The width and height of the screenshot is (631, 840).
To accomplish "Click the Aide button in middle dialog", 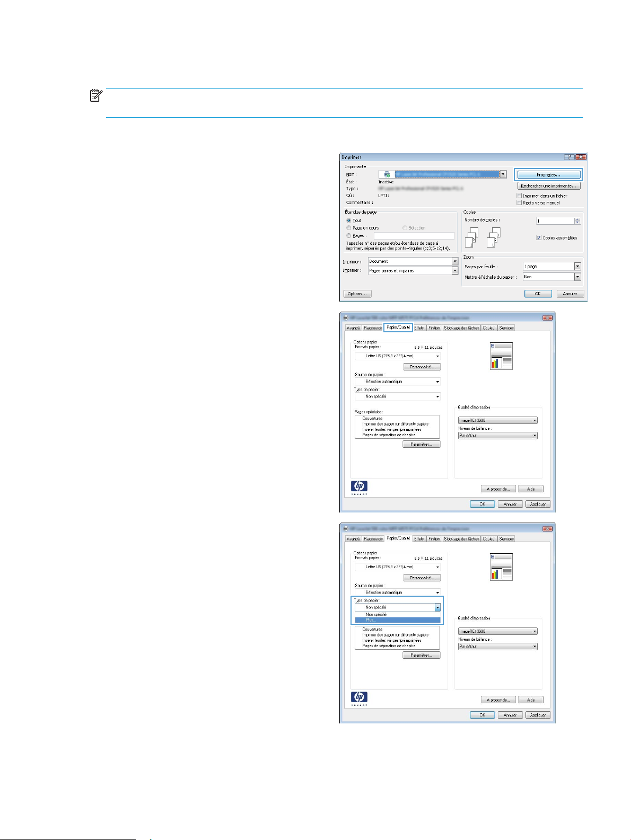I will coord(531,489).
